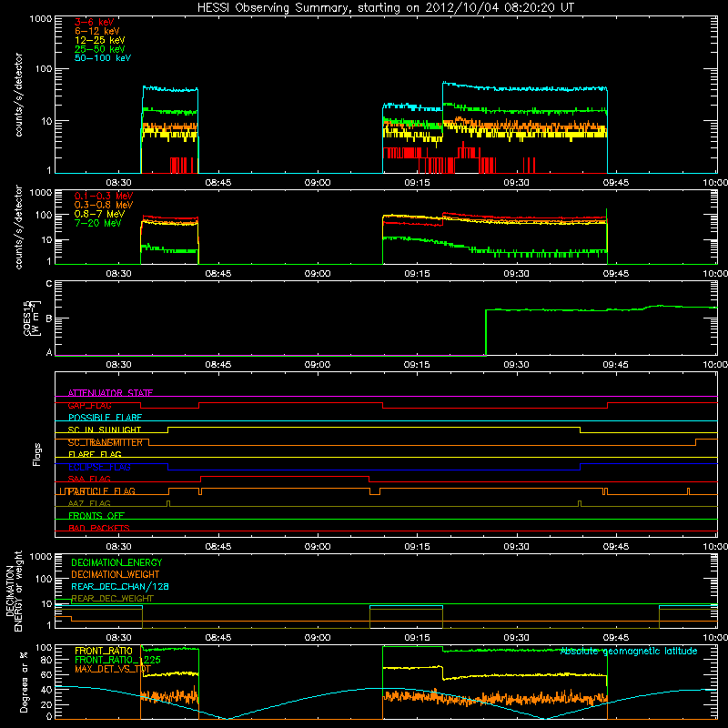
Task: Click the DECIMATION_WEIGHT legend label
Action: click(x=116, y=575)
